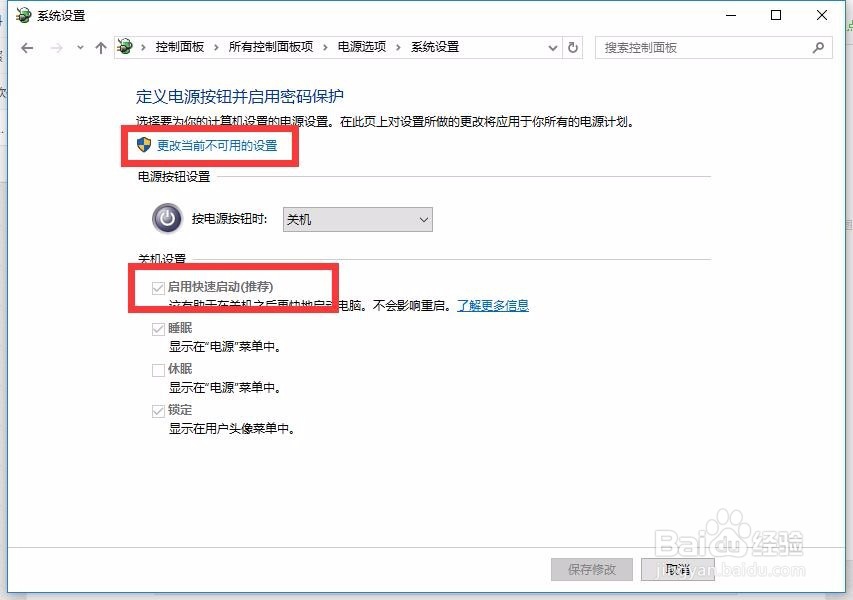Toggle the 锁定 checkbox
The image size is (853, 600).
[x=158, y=411]
